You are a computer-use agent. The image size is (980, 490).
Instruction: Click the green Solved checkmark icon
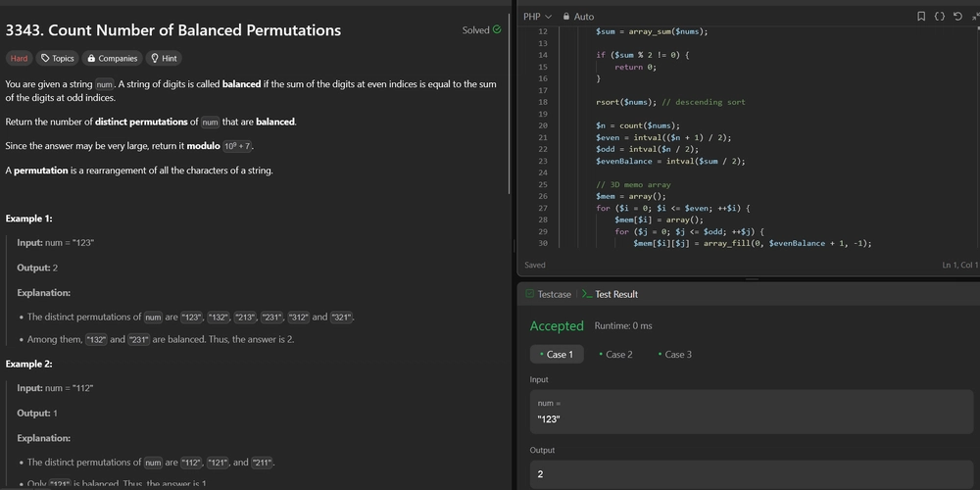point(497,29)
